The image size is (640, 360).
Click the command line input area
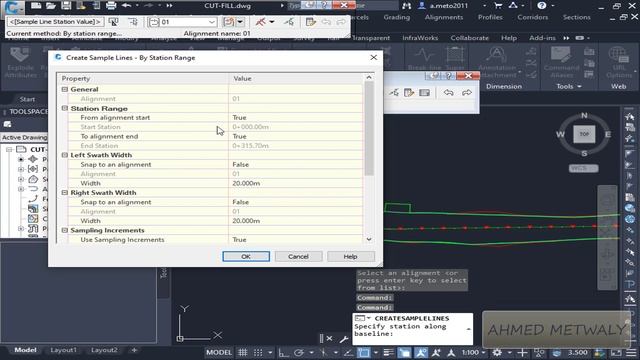click(x=412, y=330)
